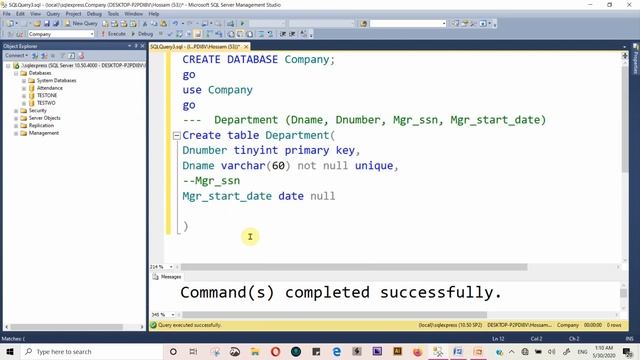
Task: Click 'Command(s) completed successfully.' message text
Action: (x=341, y=292)
